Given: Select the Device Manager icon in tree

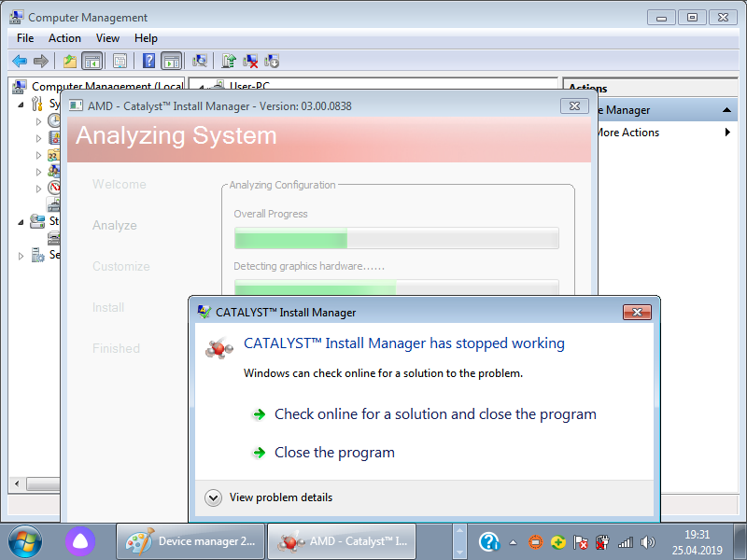Looking at the screenshot, I should tap(53, 204).
